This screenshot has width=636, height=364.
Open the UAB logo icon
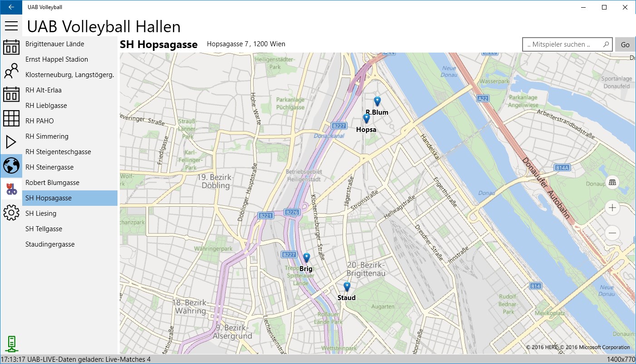tap(11, 189)
